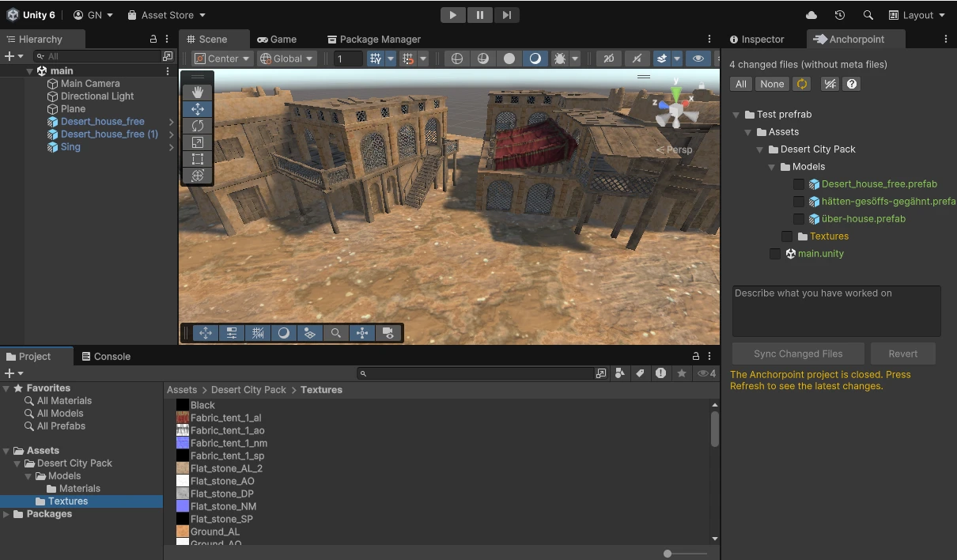Click the help question-mark icon in Anchorpoint
The height and width of the screenshot is (560, 957).
(851, 83)
